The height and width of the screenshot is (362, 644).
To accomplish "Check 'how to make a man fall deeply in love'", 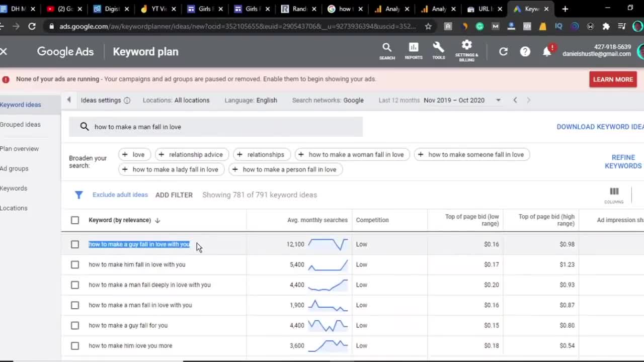I will [x=75, y=285].
